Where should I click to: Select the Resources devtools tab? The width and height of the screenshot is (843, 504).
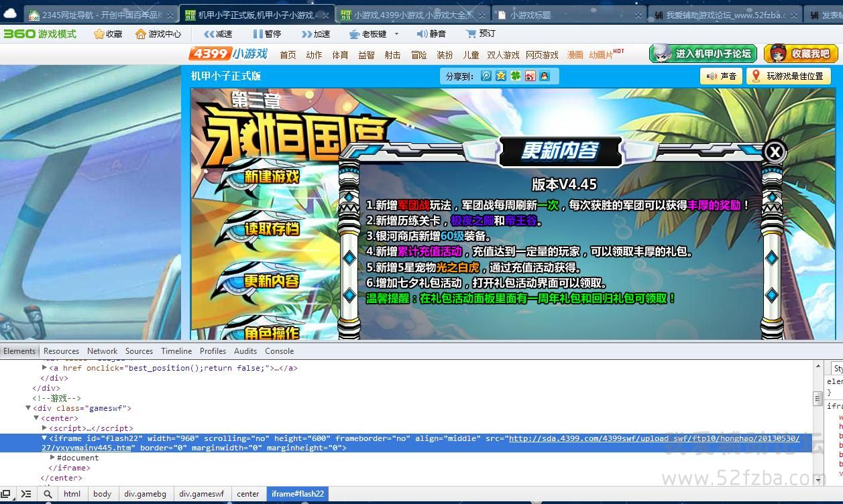pyautogui.click(x=61, y=351)
